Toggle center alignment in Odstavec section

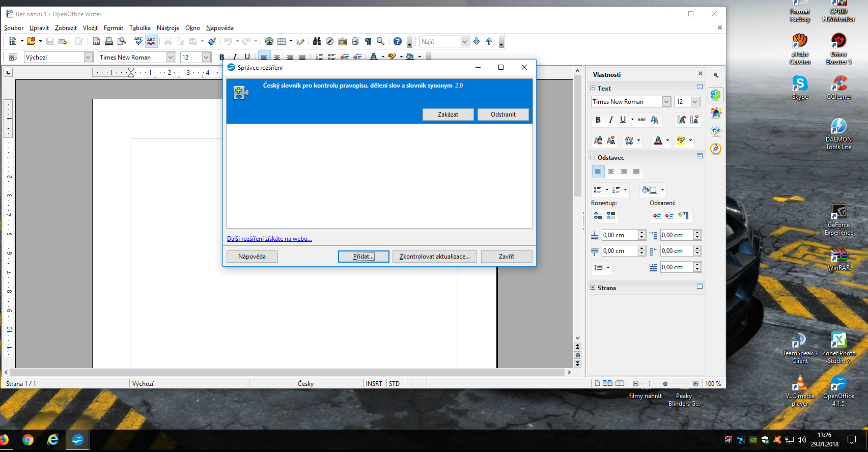(x=611, y=172)
